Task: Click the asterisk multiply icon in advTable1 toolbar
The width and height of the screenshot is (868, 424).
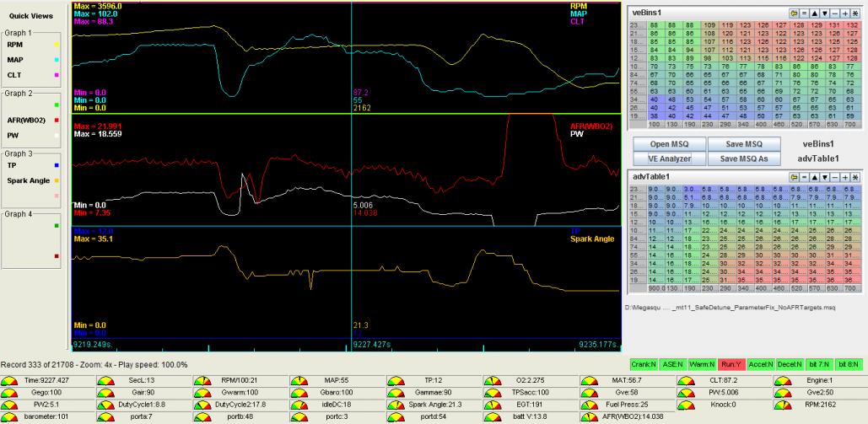Action: tap(854, 177)
